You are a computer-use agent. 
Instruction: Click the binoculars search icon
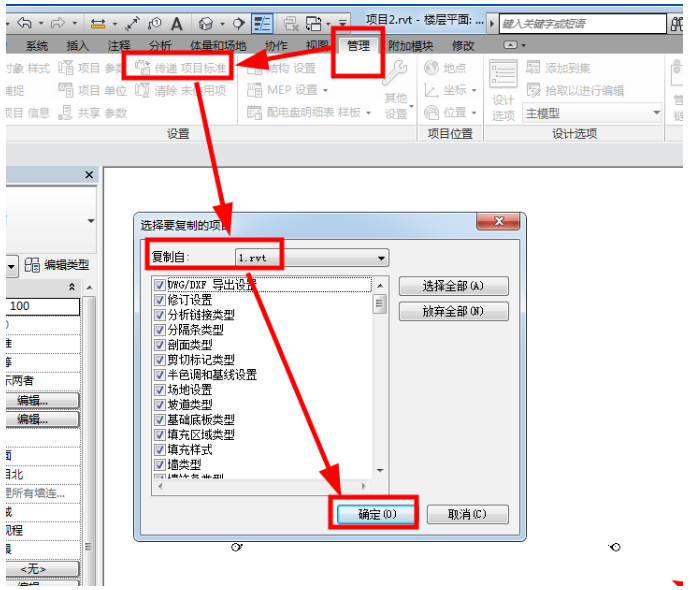point(676,23)
